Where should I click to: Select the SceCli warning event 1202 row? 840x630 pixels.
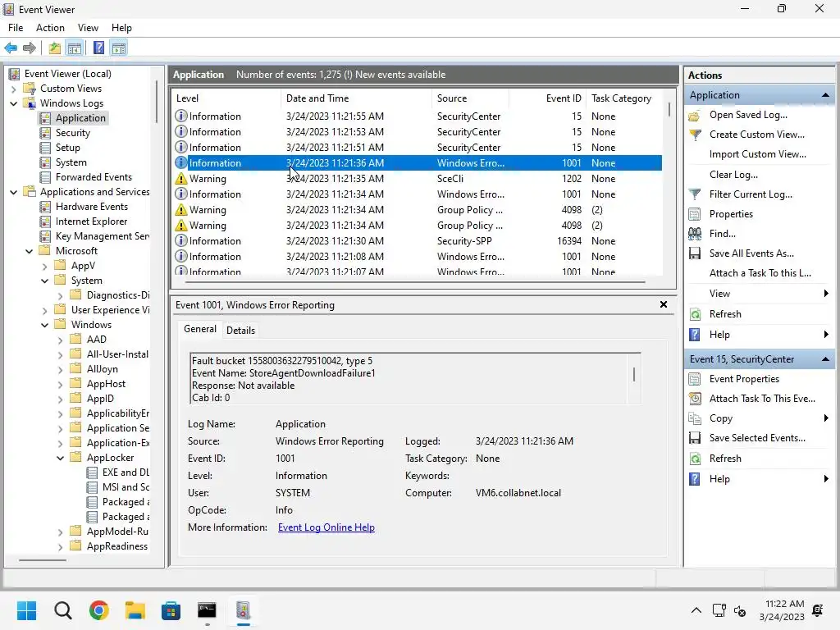tap(418, 179)
